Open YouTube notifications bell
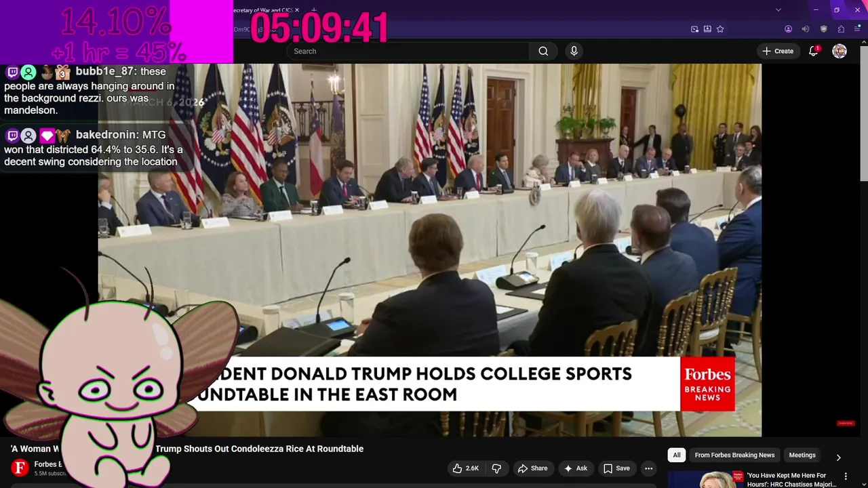 tap(814, 51)
